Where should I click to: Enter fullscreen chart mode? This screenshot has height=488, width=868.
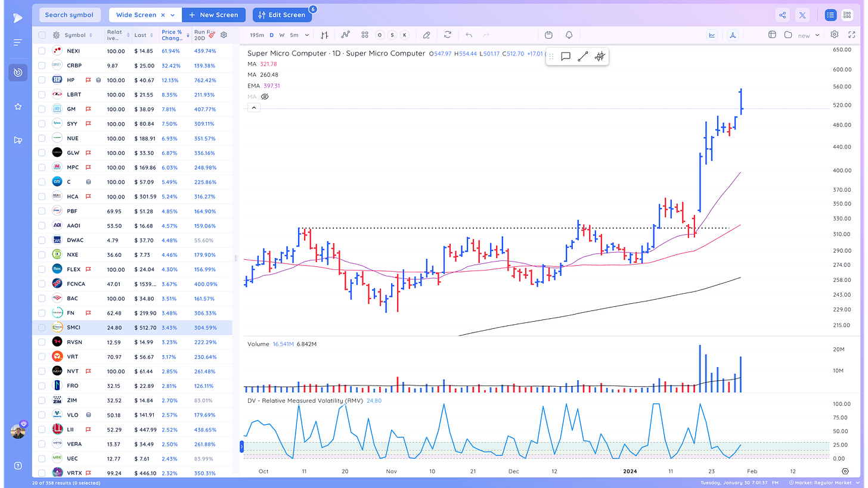tap(851, 35)
